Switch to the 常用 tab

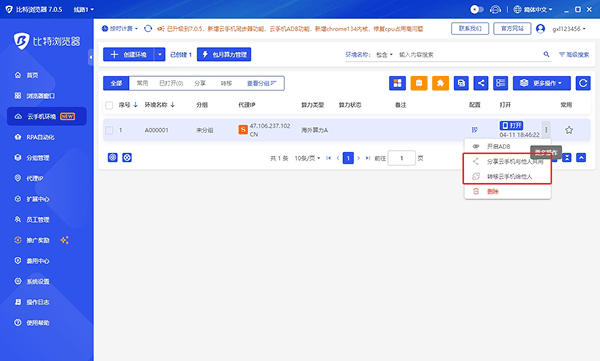coord(142,83)
